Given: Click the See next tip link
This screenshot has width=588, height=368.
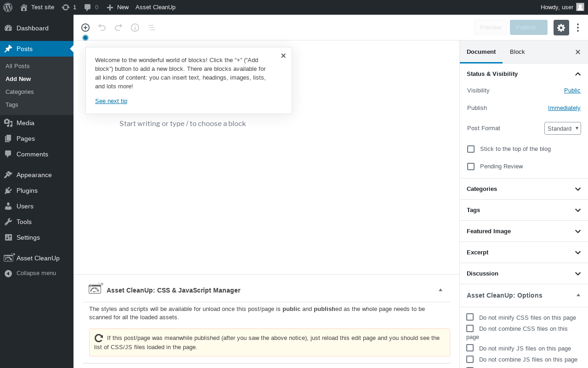Looking at the screenshot, I should pos(111,101).
